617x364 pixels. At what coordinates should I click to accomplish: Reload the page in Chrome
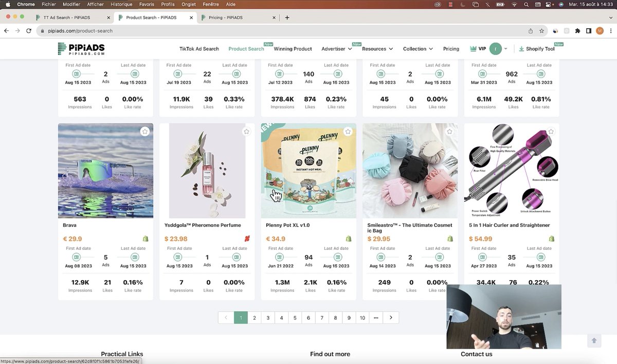(29, 31)
